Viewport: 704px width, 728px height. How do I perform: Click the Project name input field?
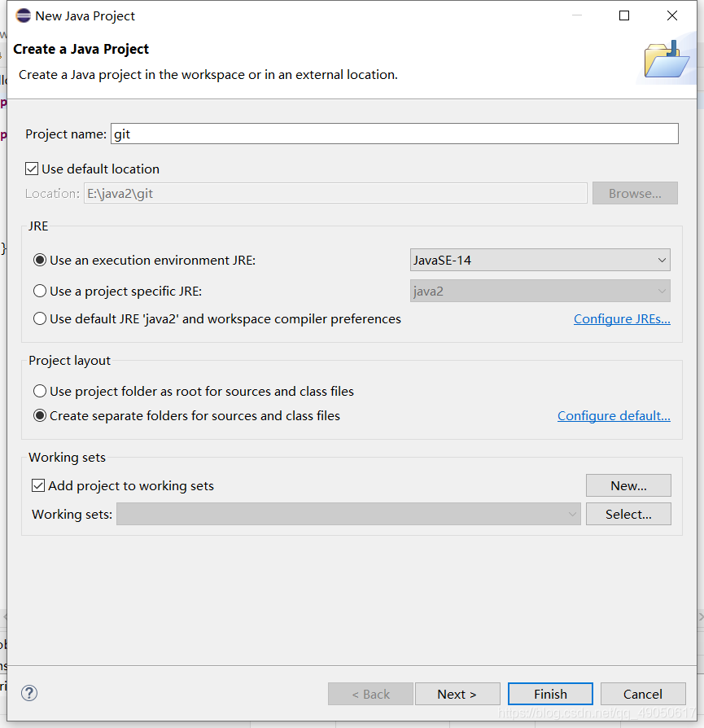395,134
